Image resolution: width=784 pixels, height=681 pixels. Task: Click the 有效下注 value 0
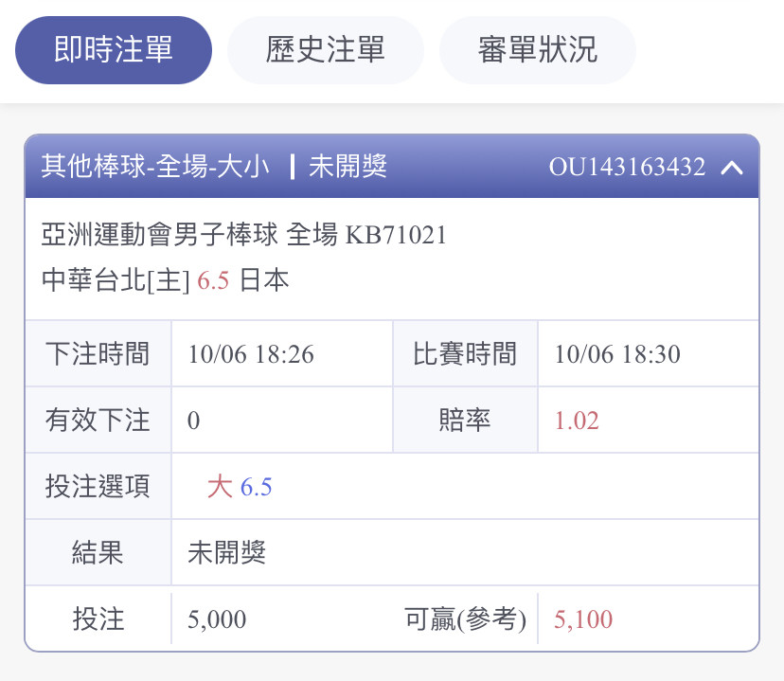(x=193, y=421)
